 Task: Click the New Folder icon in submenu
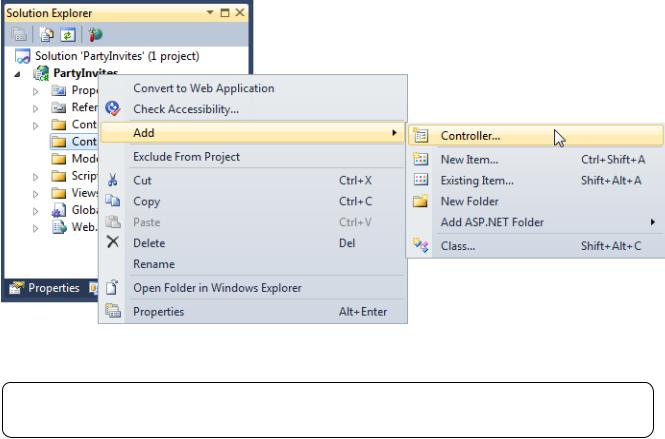(421, 201)
